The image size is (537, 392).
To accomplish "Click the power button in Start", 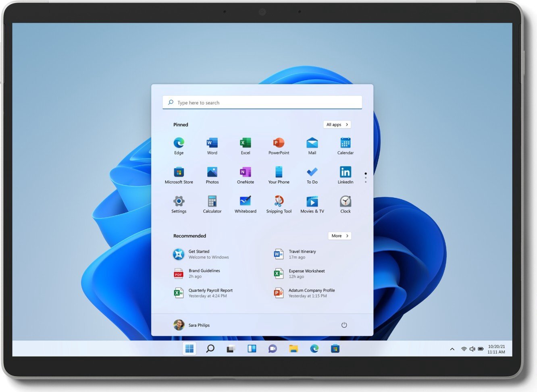I will [344, 325].
